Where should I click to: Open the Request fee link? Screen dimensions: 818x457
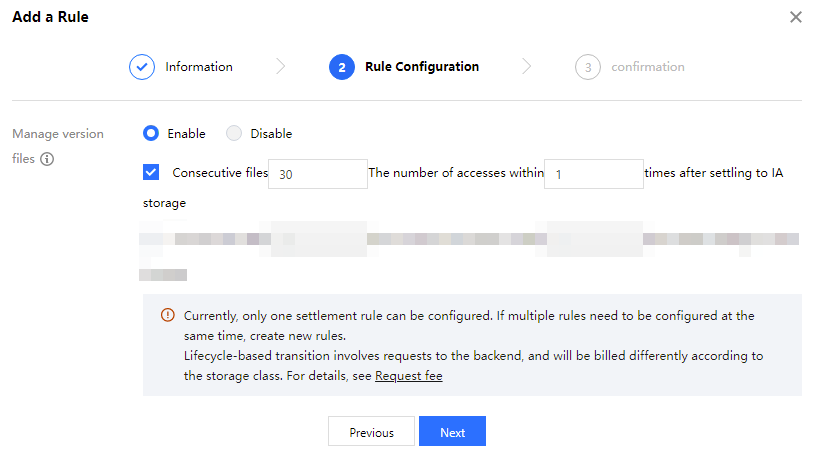[x=408, y=376]
